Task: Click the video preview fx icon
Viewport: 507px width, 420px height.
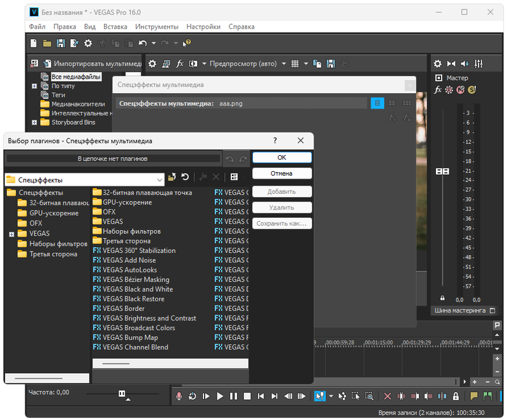Action: tap(179, 63)
